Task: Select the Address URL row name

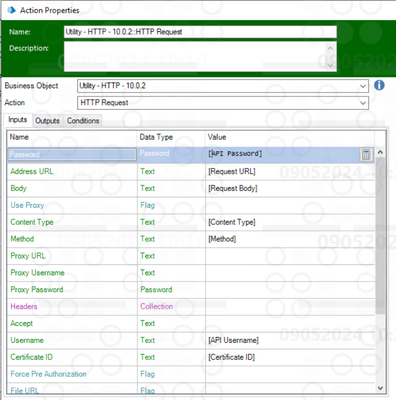Action: pyautogui.click(x=32, y=171)
